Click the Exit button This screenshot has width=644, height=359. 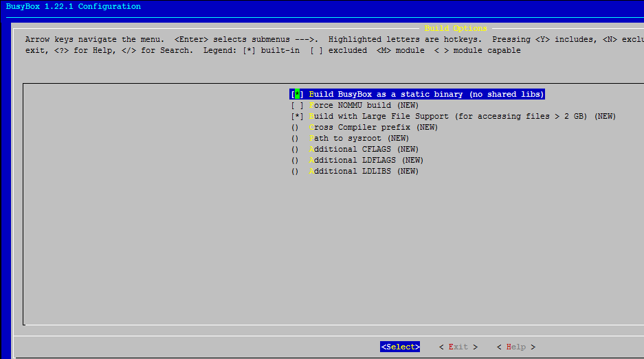pos(458,347)
